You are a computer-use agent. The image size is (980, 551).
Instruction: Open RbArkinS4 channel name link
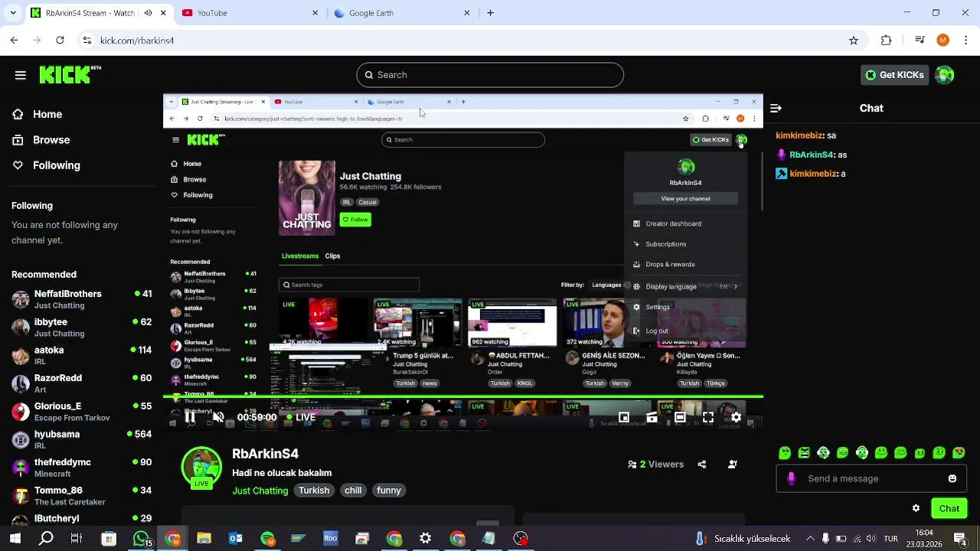265,454
